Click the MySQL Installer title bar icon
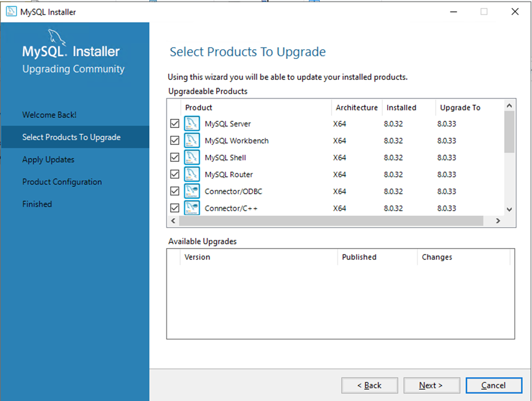The height and width of the screenshot is (401, 532). (11, 11)
